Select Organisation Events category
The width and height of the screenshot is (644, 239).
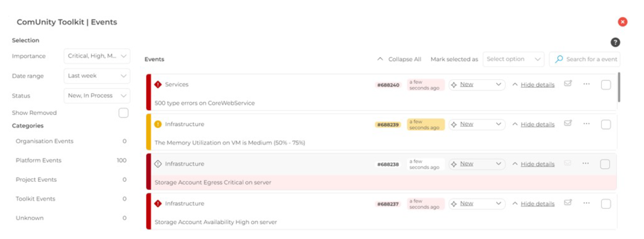click(x=44, y=141)
